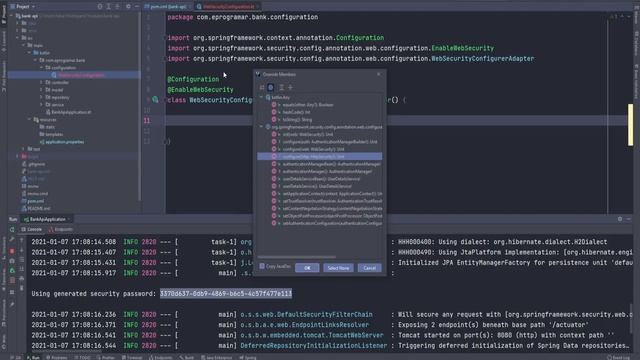Toggle scroll to end in console
This screenshot has height=360, width=640.
point(22,269)
